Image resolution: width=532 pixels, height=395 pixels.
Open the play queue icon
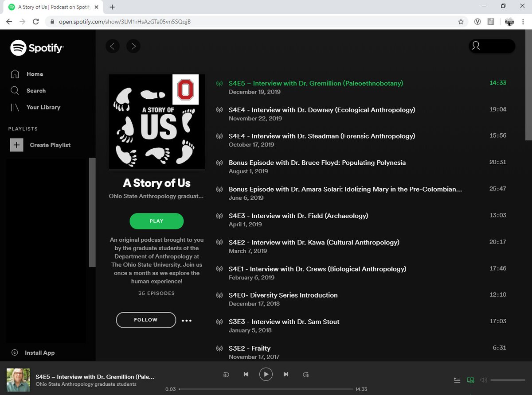point(457,380)
